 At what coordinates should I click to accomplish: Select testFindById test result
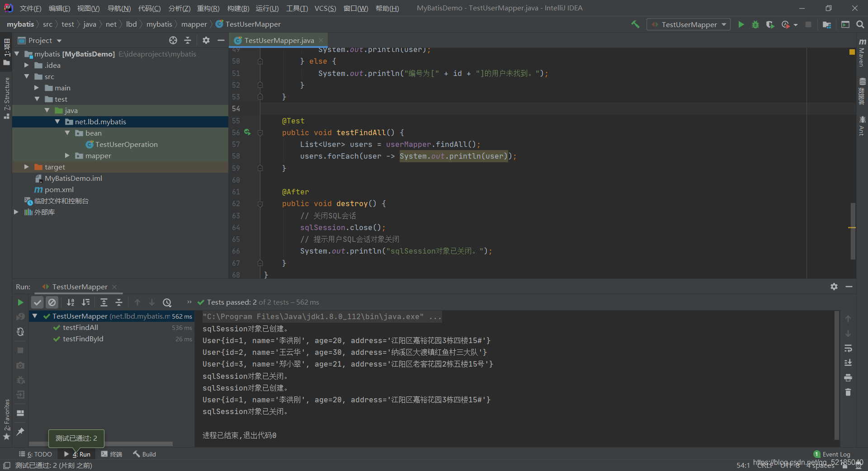coord(83,339)
